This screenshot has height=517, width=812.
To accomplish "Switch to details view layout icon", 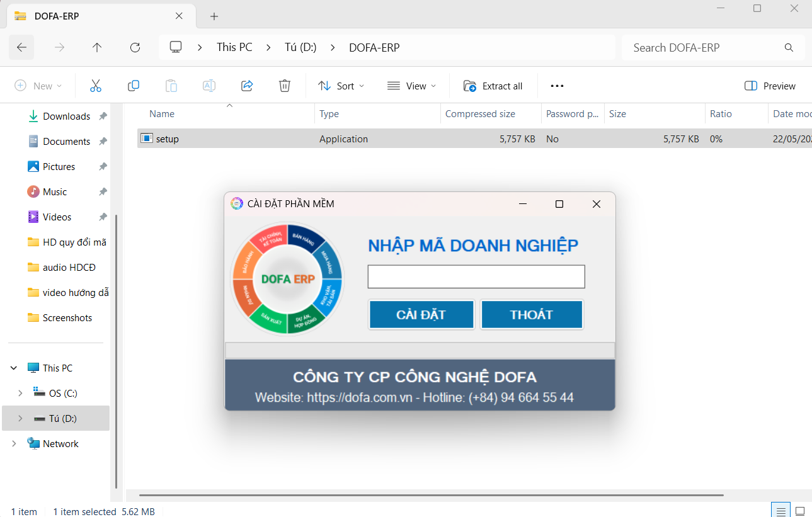I will click(781, 511).
